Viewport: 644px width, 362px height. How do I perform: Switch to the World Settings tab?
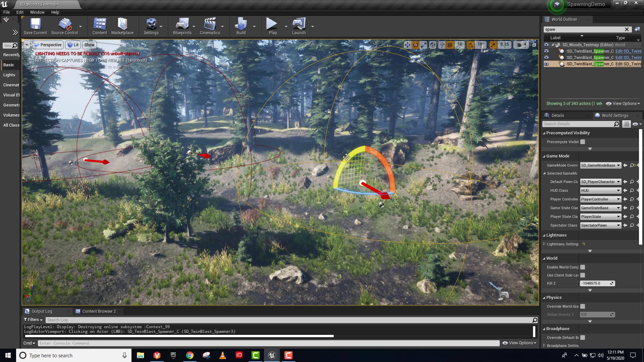point(615,115)
